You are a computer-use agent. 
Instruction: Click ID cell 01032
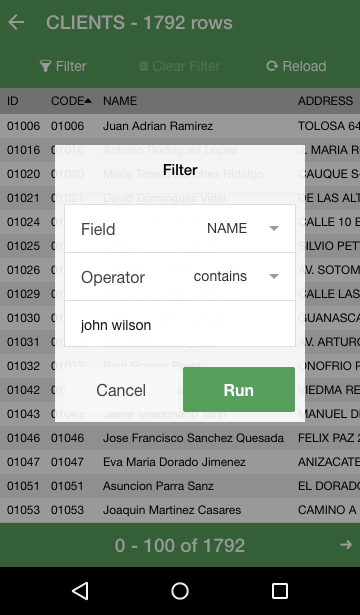pyautogui.click(x=24, y=366)
